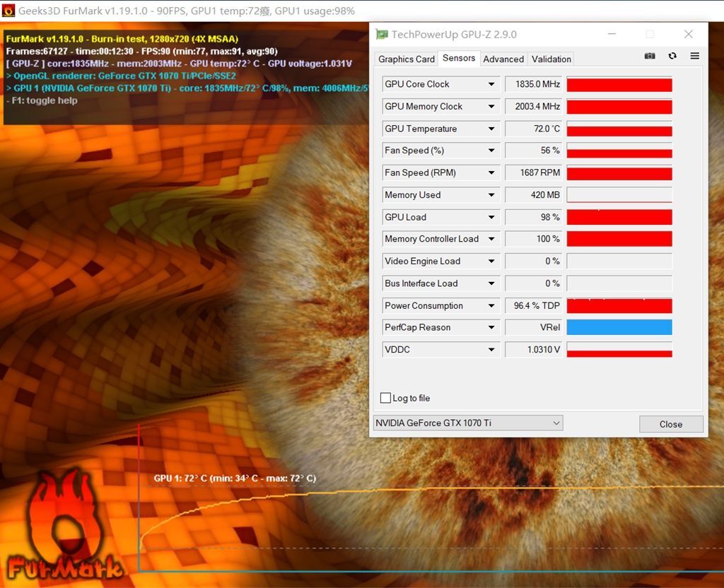724x588 pixels.
Task: Click the Bus Interface Load 0 % value
Action: (x=534, y=283)
